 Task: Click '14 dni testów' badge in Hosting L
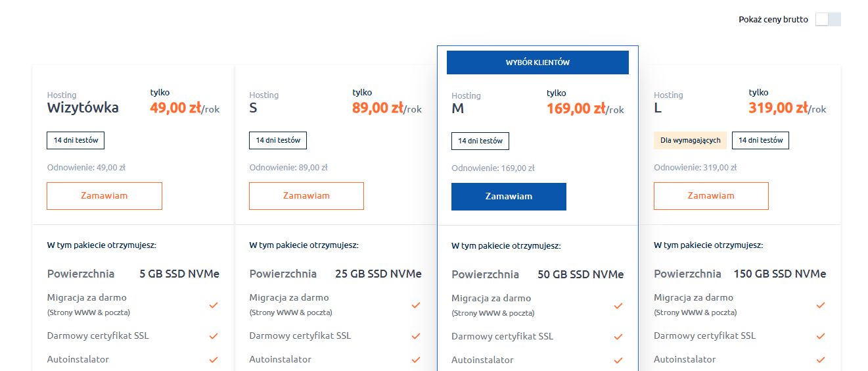[760, 140]
